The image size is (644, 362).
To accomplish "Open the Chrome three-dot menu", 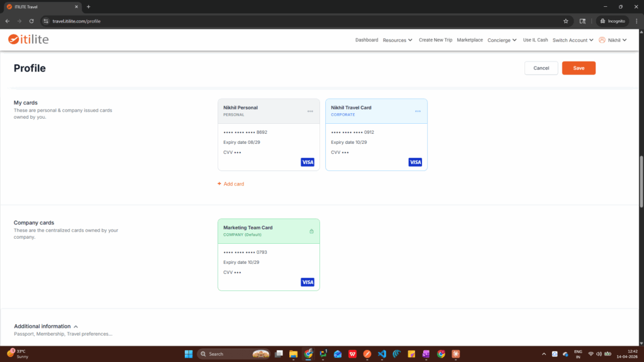I will (636, 21).
